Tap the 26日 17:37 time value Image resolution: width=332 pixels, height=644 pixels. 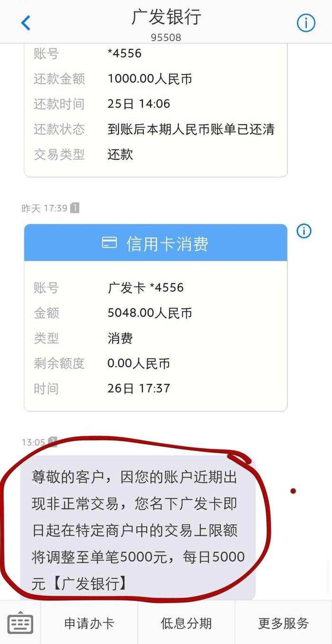[x=138, y=388]
